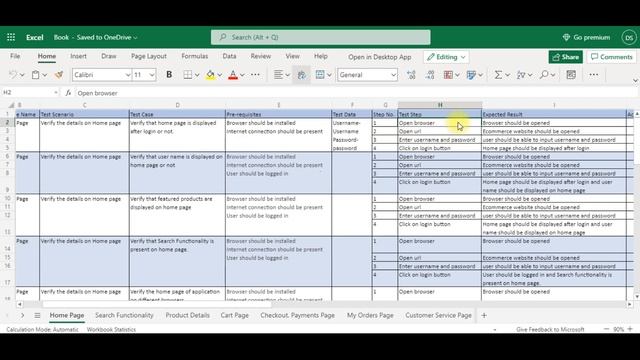The height and width of the screenshot is (360, 640).
Task: Open the all sheets list icon
Action: (x=37, y=316)
